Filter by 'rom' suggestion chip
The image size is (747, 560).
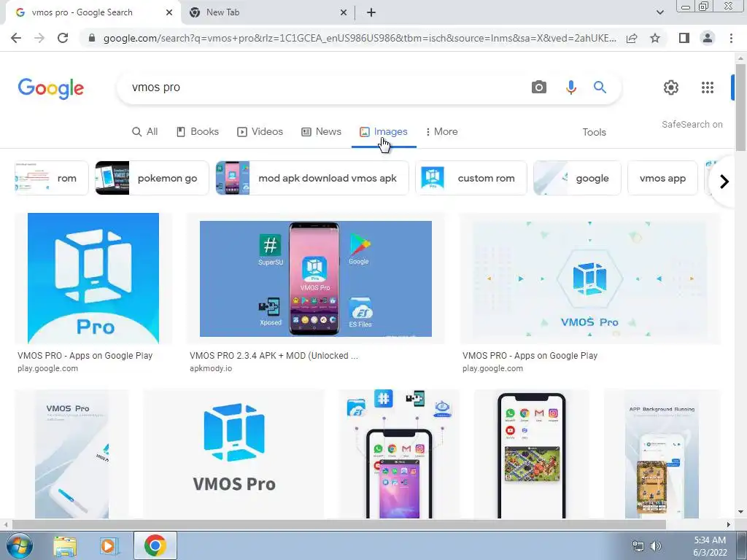(x=52, y=178)
